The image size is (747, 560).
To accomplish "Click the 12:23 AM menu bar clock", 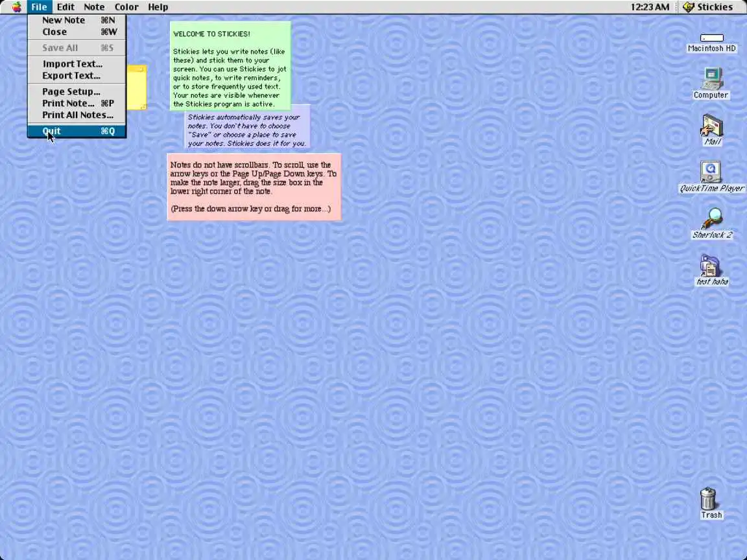I will 649,6.
